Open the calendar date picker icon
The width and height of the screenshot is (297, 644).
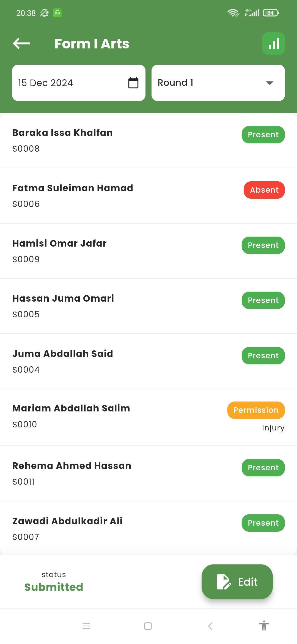coord(133,83)
